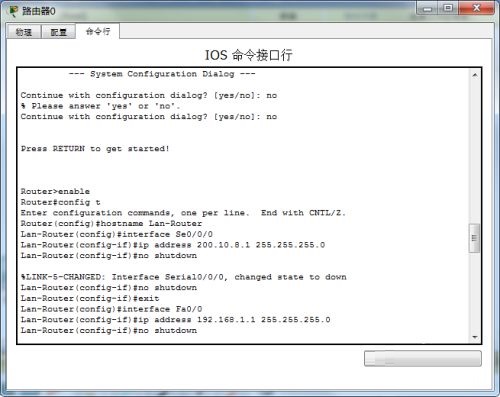Viewport: 500px width, 397px height.
Task: Click the 'interface Fa0/0' command line
Action: point(111,309)
